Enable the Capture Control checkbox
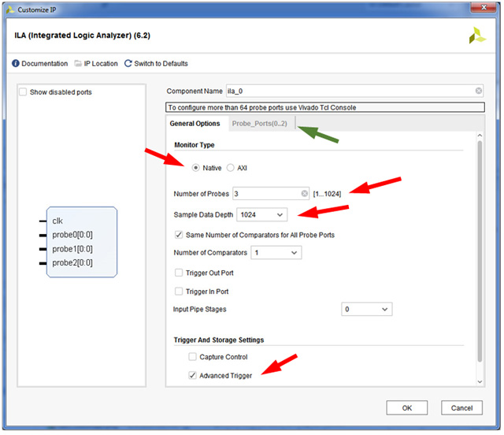 pyautogui.click(x=193, y=357)
